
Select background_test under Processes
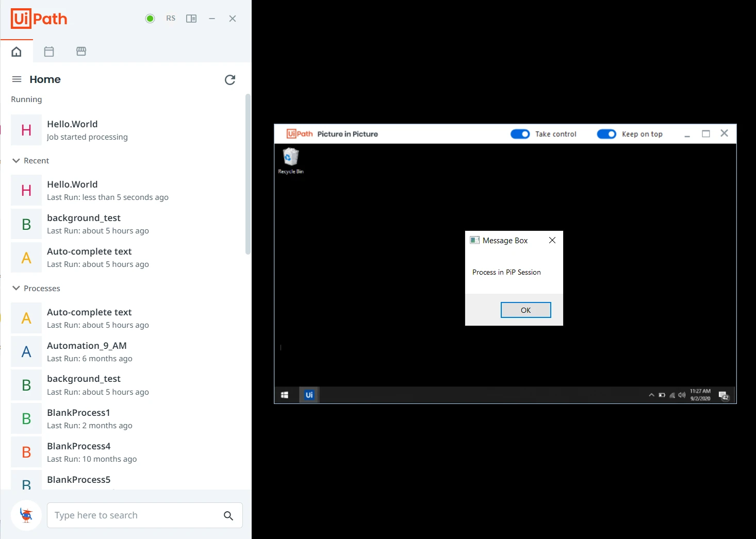[126, 385]
